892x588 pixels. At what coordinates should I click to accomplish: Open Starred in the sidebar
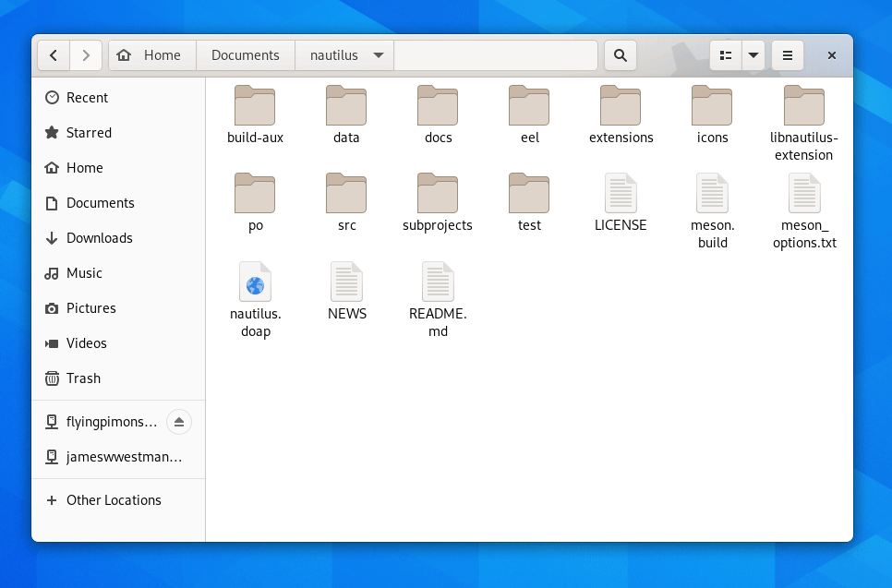tap(118, 133)
